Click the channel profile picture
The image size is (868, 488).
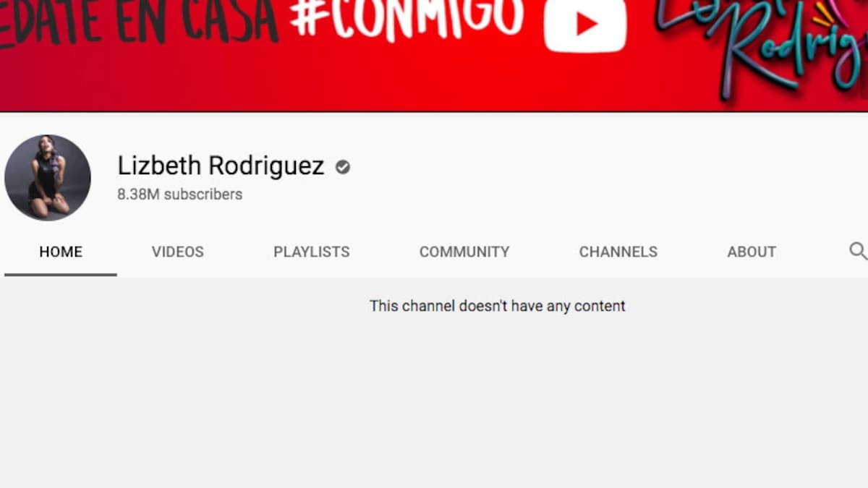[48, 177]
